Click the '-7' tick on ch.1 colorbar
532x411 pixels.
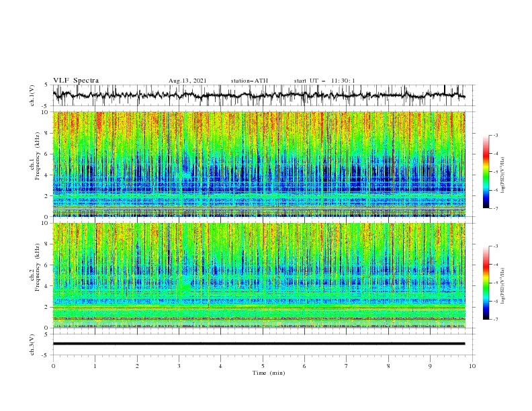495,209
